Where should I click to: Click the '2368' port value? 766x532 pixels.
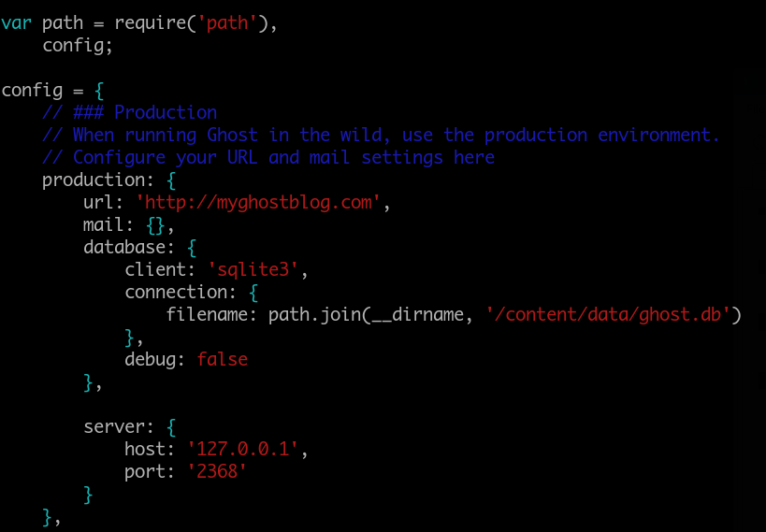click(x=217, y=471)
